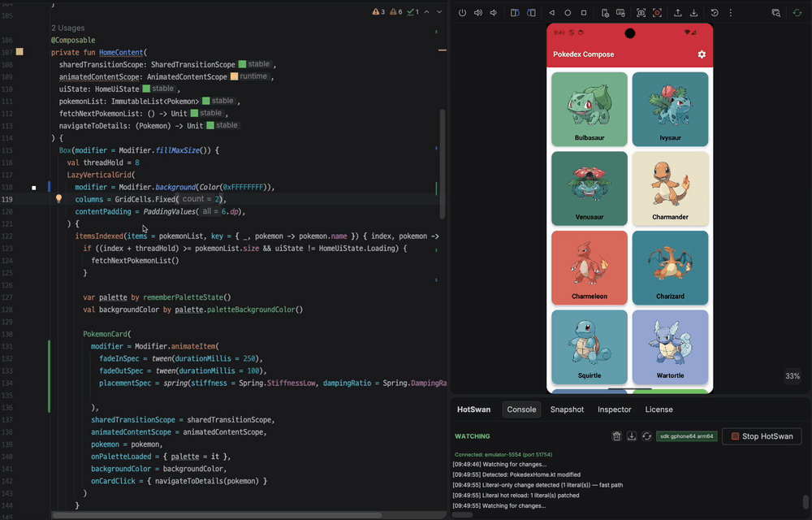Click the HotSwan console horizontal scrollbar
This screenshot has width=812, height=520.
[463, 515]
